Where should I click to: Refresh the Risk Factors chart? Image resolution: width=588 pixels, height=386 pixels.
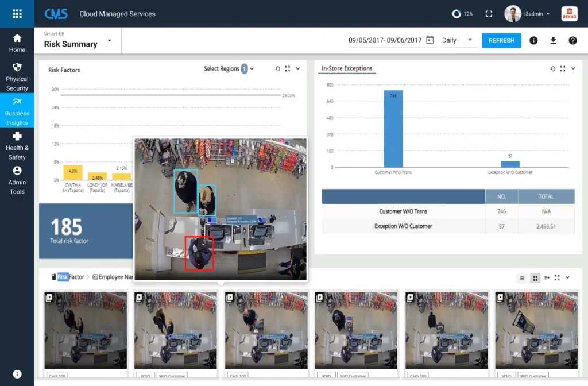pyautogui.click(x=278, y=68)
